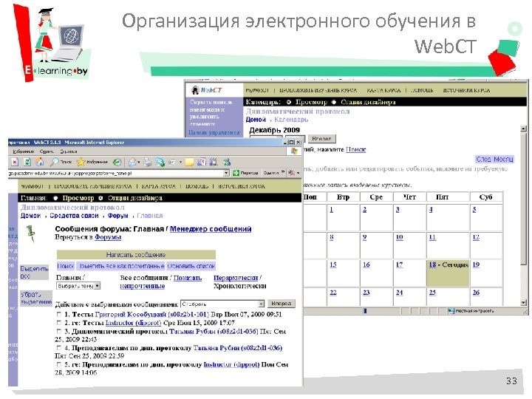Open Search with magnifier icon
532x399 pixels.
pyautogui.click(x=54, y=162)
